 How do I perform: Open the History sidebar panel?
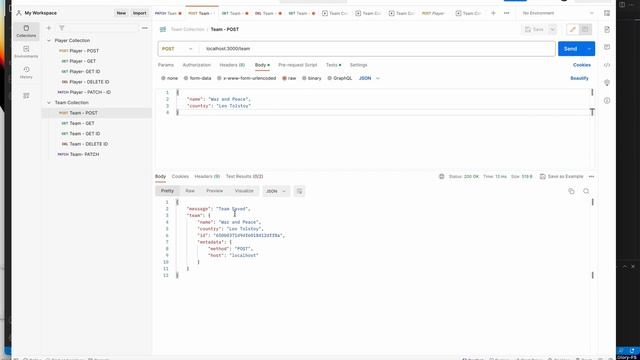click(26, 73)
